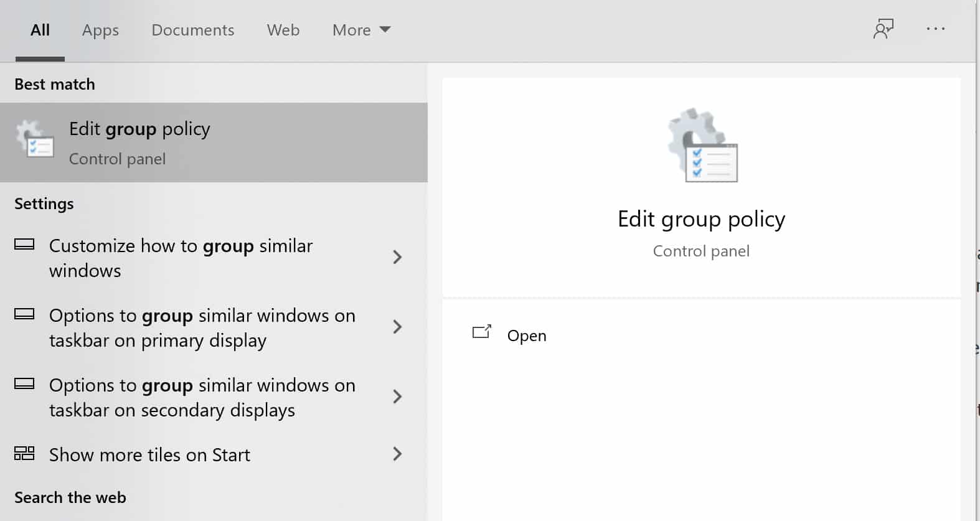Click the tiles icon beside Show more tiles
980x521 pixels.
(24, 453)
